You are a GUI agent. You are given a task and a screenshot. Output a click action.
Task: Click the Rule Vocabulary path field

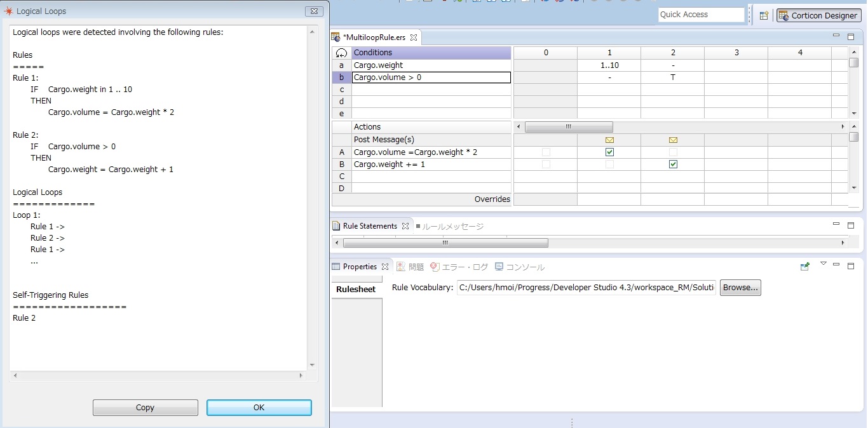[x=587, y=288]
